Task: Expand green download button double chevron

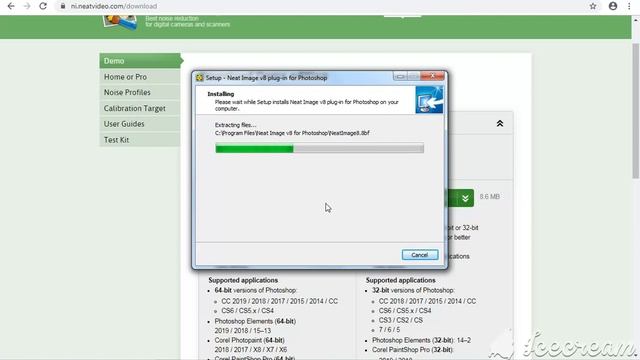Action: point(465,198)
